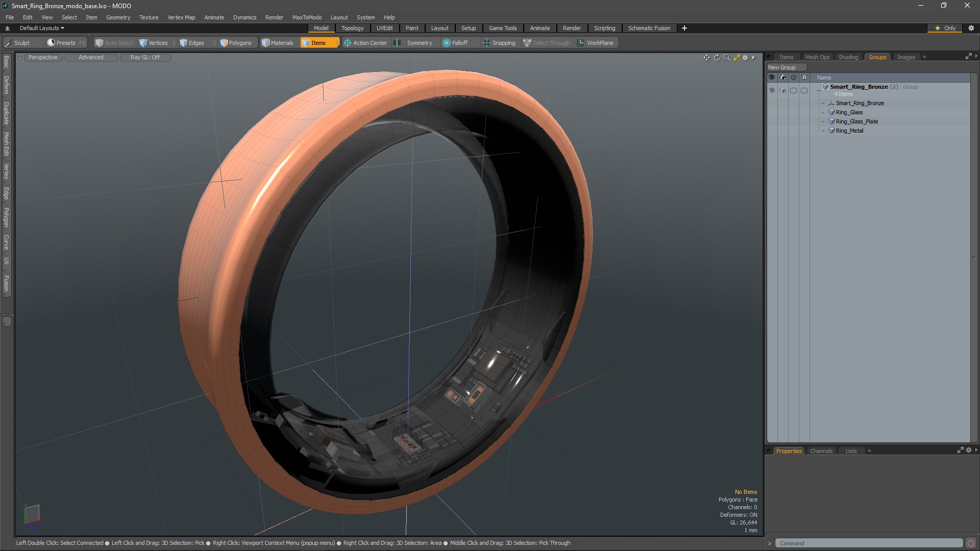The height and width of the screenshot is (551, 980).
Task: Switch to the Channels tab
Action: coord(821,451)
